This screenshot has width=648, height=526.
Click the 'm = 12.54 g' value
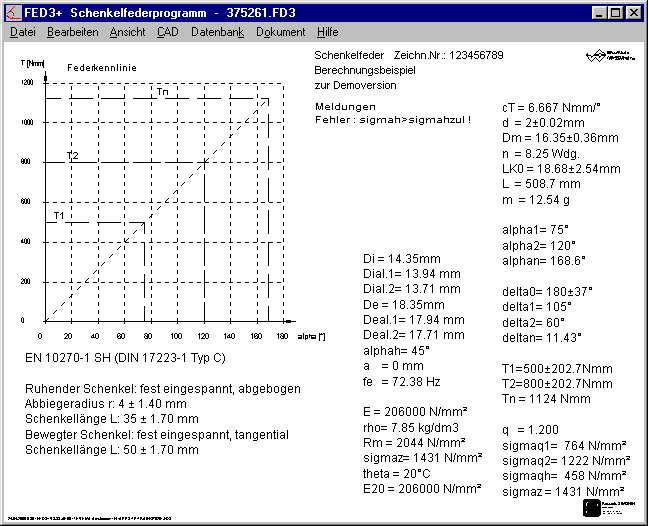pos(536,200)
